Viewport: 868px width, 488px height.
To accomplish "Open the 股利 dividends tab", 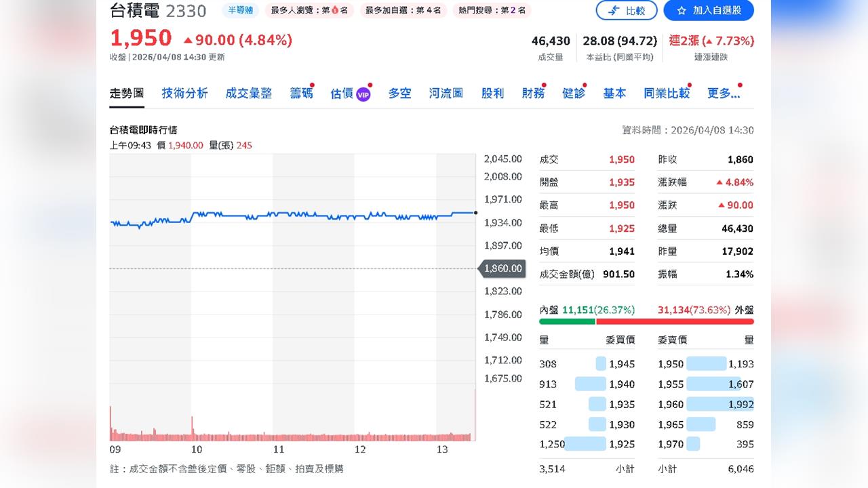I will pyautogui.click(x=492, y=94).
